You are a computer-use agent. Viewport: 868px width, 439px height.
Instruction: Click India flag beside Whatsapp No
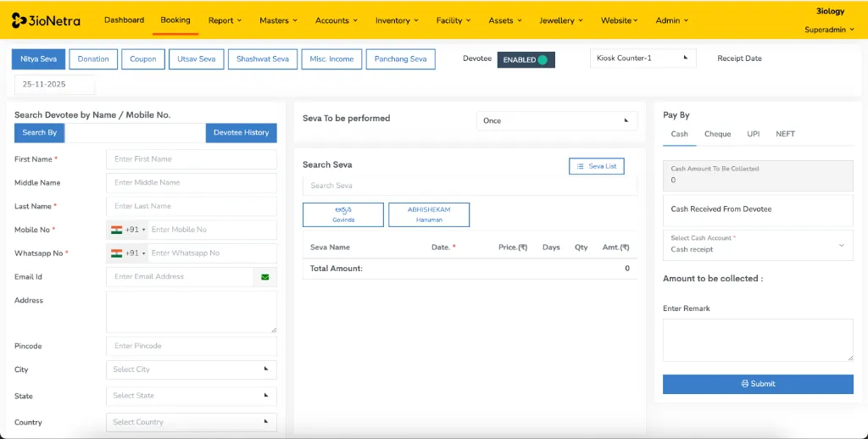click(x=116, y=253)
